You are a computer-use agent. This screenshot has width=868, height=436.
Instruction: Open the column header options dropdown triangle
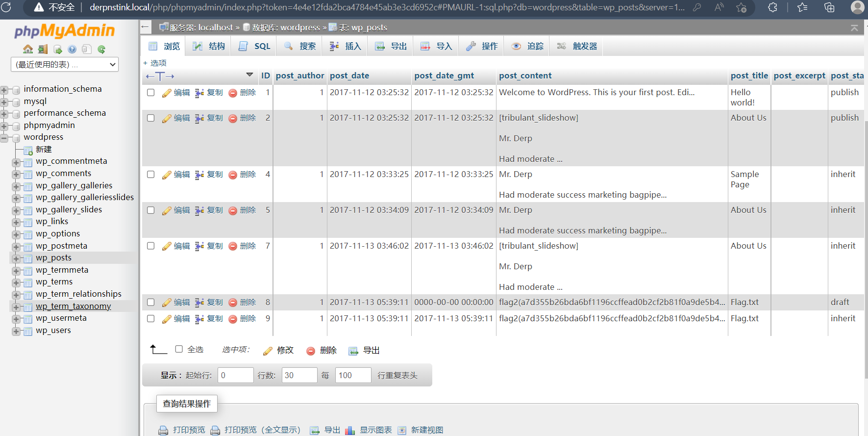[249, 75]
